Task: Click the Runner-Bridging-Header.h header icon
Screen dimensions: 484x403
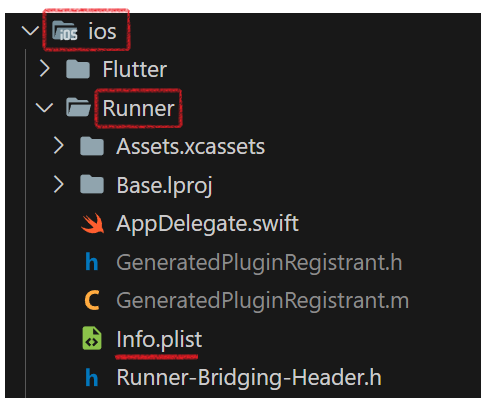Action: click(x=92, y=377)
